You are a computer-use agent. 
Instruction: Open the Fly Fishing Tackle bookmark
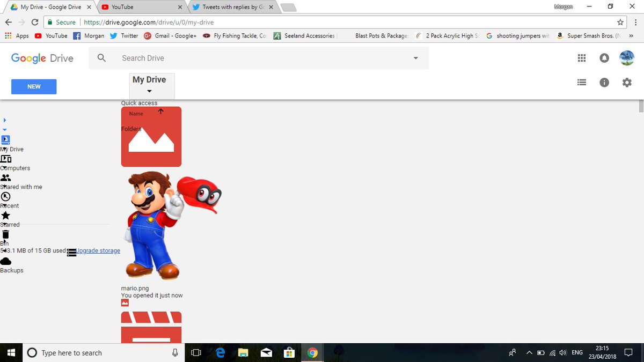235,36
